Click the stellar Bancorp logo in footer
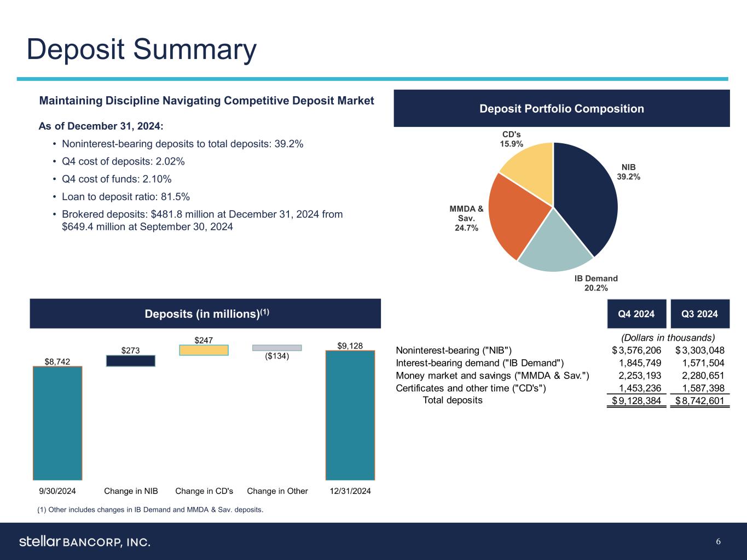 [x=85, y=542]
